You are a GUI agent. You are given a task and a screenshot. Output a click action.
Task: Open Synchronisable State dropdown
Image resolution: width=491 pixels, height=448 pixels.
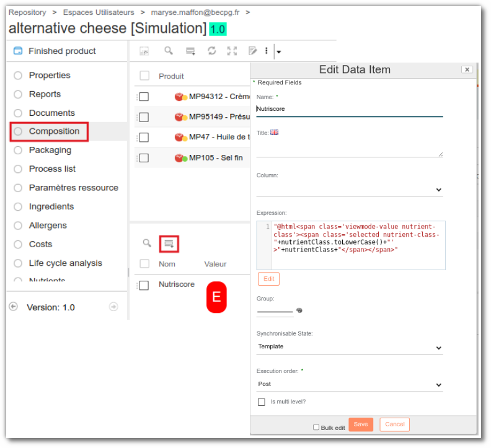tap(350, 348)
